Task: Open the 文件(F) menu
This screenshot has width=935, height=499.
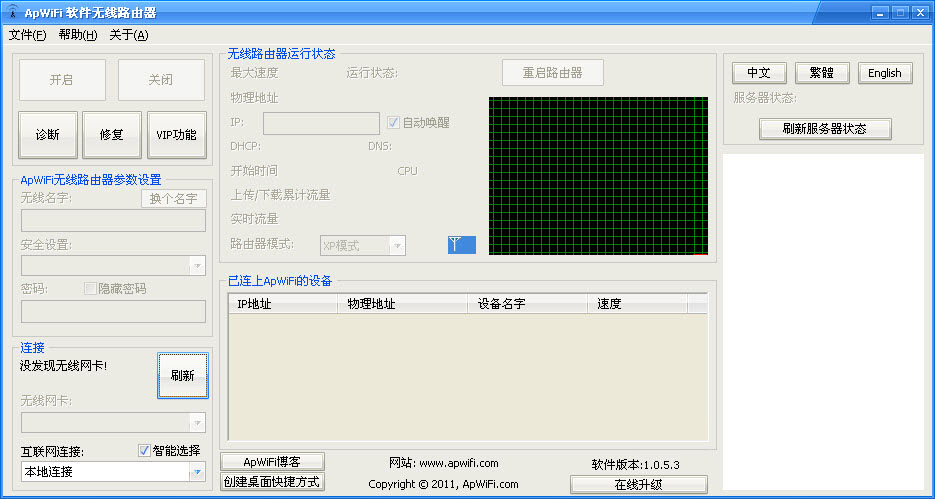Action: [27, 35]
